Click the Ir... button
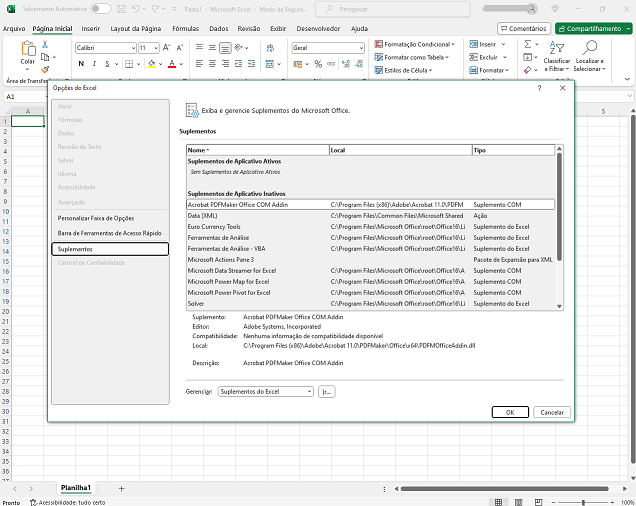 (x=327, y=392)
